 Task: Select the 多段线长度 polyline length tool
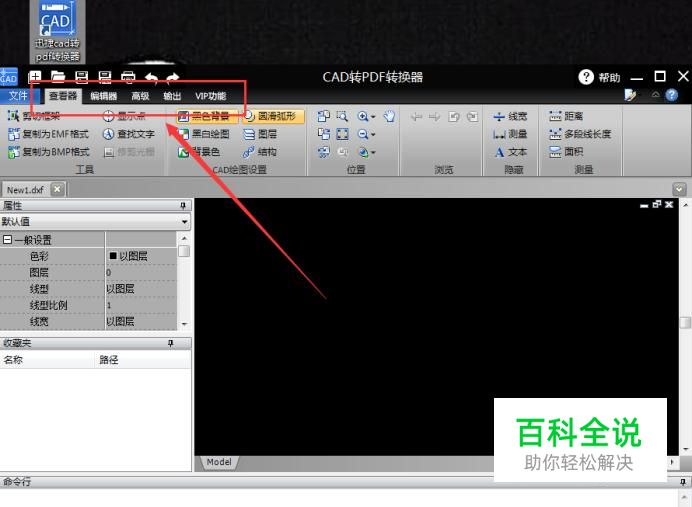[x=580, y=134]
